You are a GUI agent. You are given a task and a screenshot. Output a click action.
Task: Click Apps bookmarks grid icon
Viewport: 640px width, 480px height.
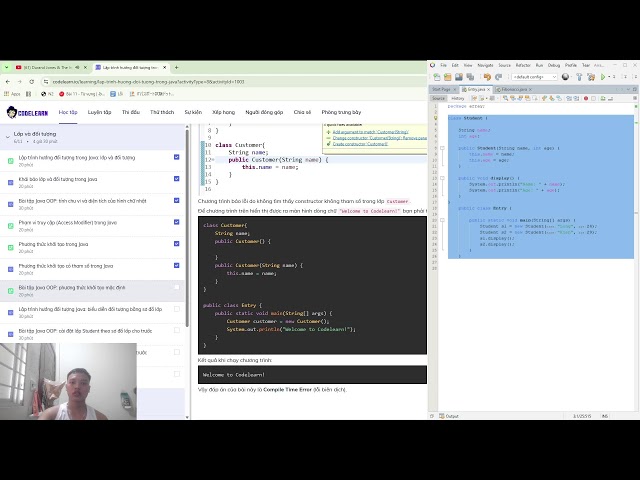pos(6,93)
